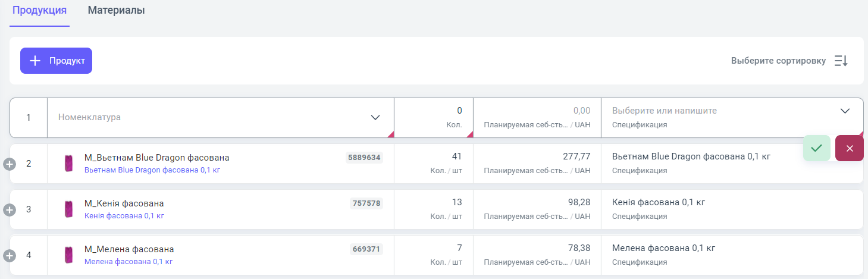Cancel new row with red X button
868x279 pixels.
[849, 148]
